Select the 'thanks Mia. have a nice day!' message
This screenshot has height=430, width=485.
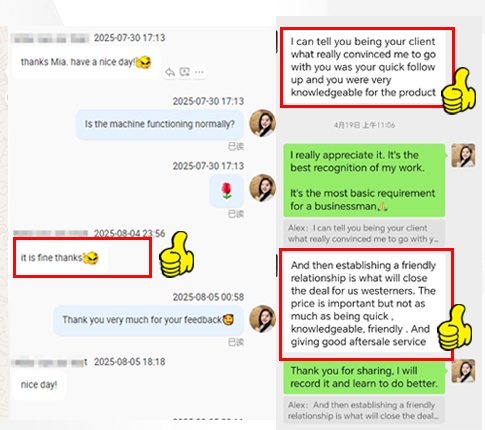(86, 62)
